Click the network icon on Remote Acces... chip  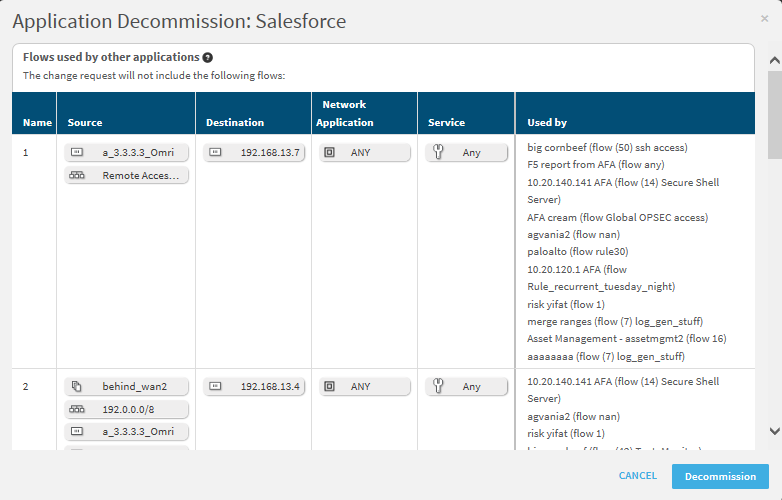click(x=77, y=176)
